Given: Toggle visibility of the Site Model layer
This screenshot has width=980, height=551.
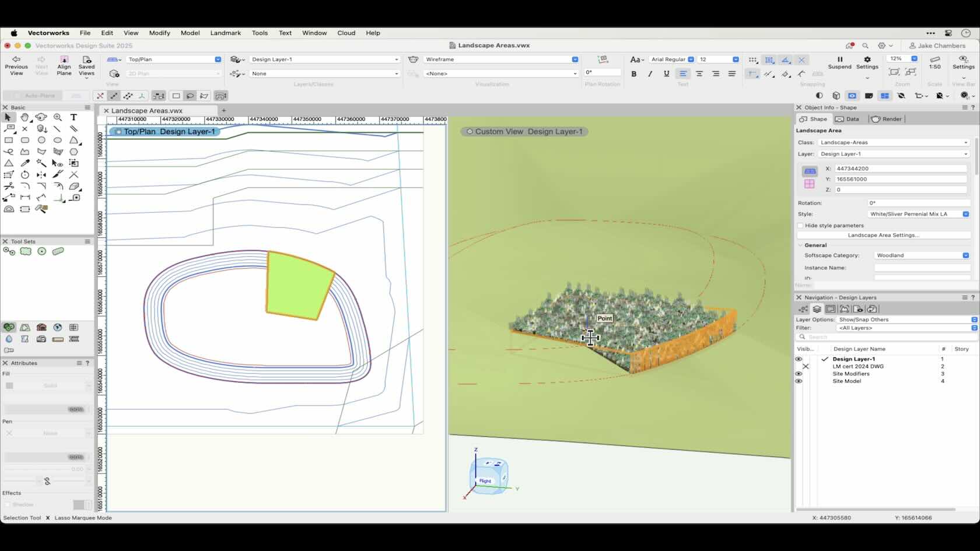Looking at the screenshot, I should tap(798, 381).
